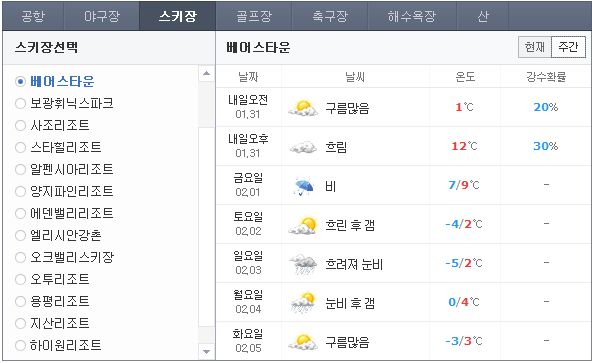Viewport: 592px width, 363px height.
Task: Choose the 용평리조트 option
Action: [x=20, y=301]
